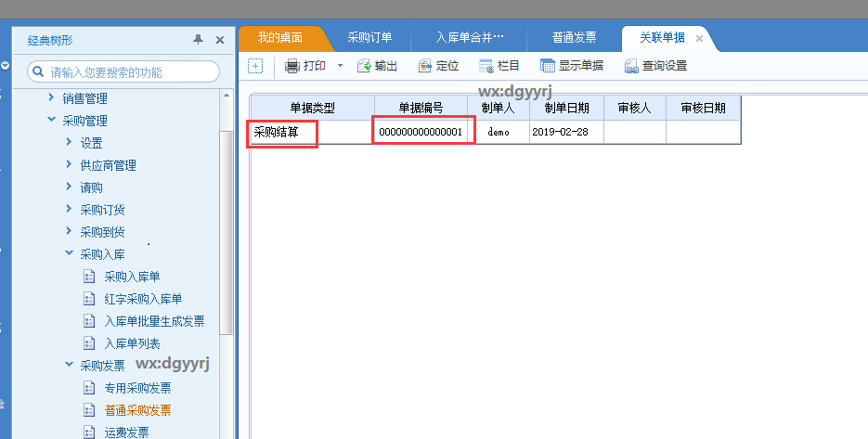This screenshot has height=439, width=868.
Task: Switch to the 普通发票 tab
Action: coord(574,38)
